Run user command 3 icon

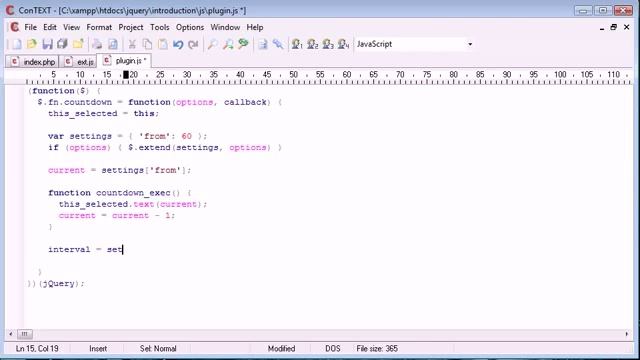[328, 44]
